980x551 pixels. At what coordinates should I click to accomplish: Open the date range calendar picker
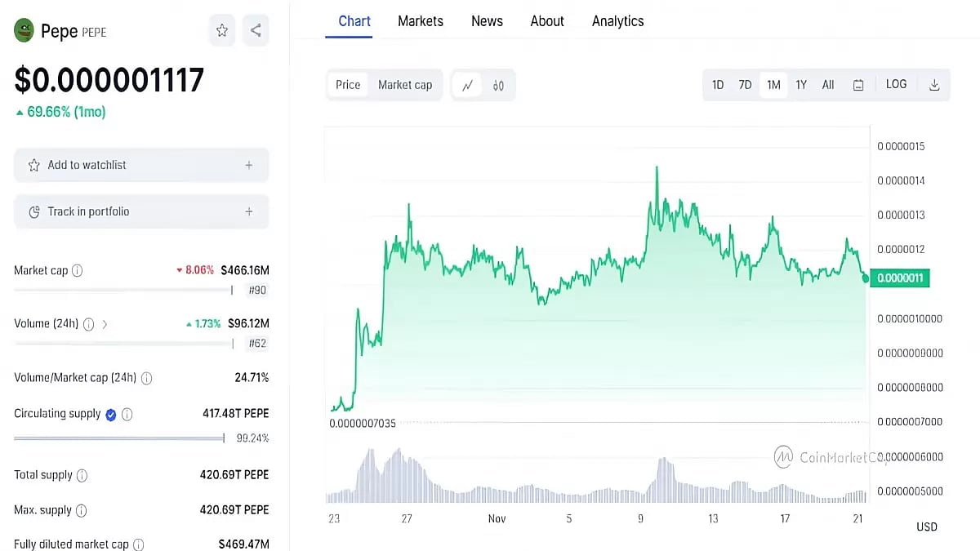tap(858, 84)
